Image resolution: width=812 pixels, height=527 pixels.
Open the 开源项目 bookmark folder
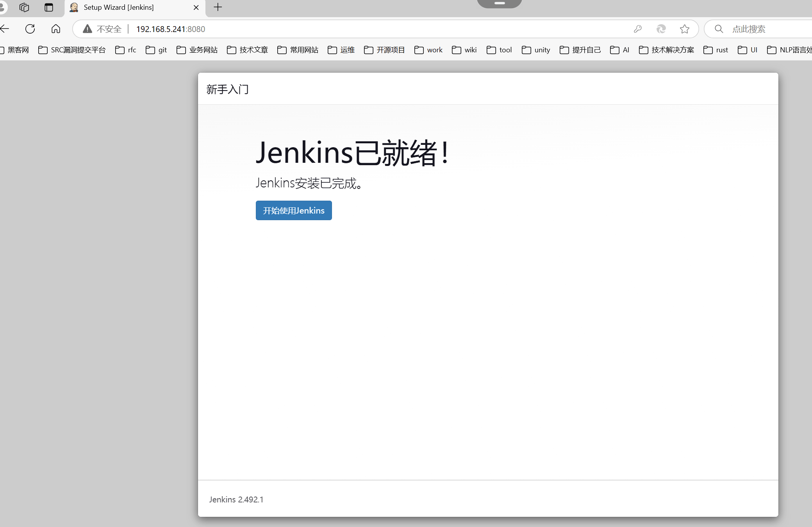[x=385, y=50]
